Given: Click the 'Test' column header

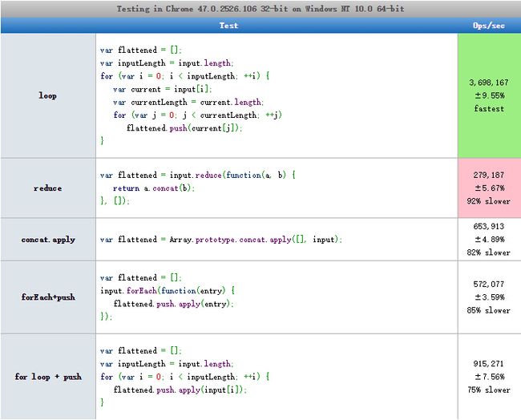Looking at the screenshot, I should [x=228, y=26].
